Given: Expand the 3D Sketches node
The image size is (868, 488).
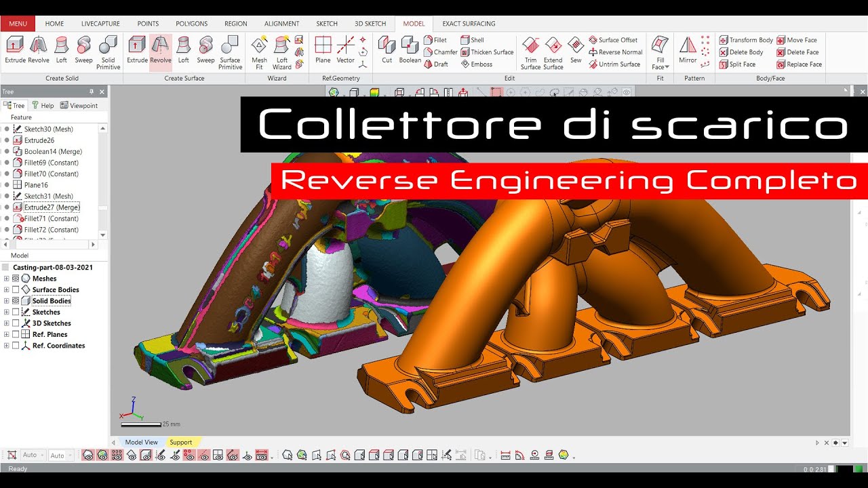Looking at the screenshot, I should (7, 323).
